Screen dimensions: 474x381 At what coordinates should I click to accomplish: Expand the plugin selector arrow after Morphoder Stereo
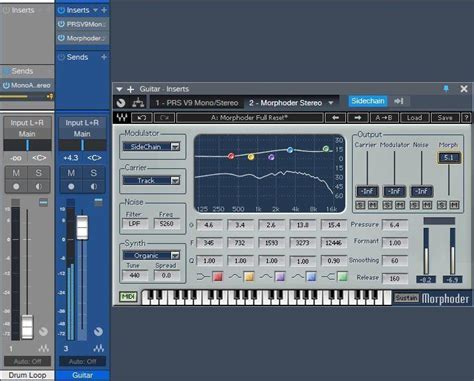point(331,103)
